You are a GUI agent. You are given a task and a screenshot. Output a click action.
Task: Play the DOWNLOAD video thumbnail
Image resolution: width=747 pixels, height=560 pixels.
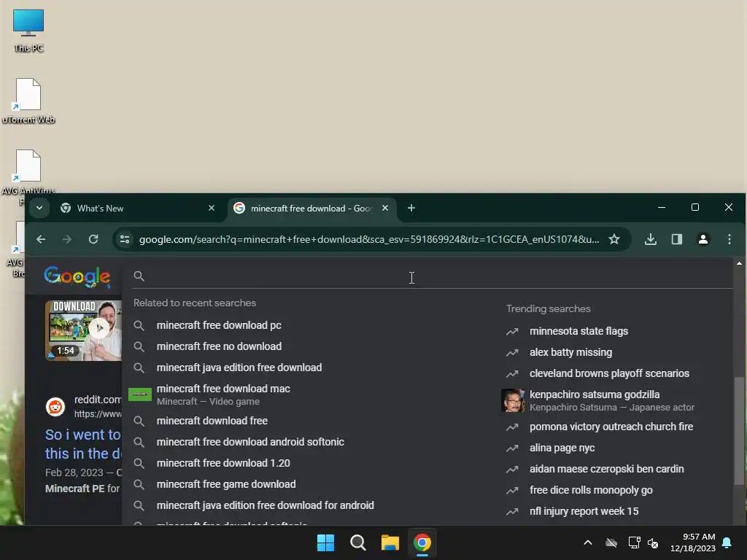coord(83,330)
